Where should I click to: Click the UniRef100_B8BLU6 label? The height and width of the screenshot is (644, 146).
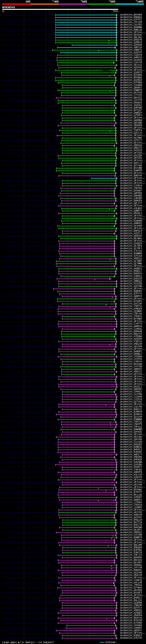click(x=131, y=30)
